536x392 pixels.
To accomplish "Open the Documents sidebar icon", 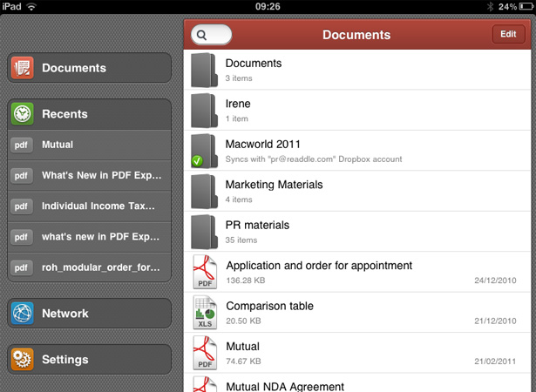I will point(22,68).
